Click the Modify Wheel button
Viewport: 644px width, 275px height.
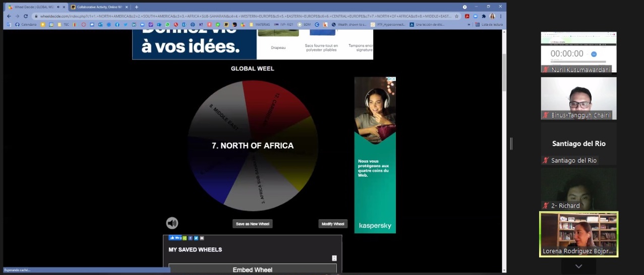tap(333, 224)
